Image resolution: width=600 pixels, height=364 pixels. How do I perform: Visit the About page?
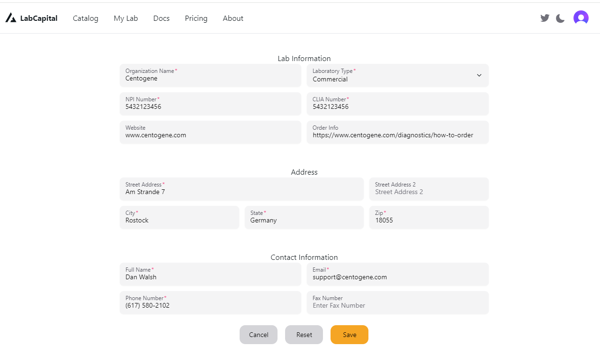[233, 18]
